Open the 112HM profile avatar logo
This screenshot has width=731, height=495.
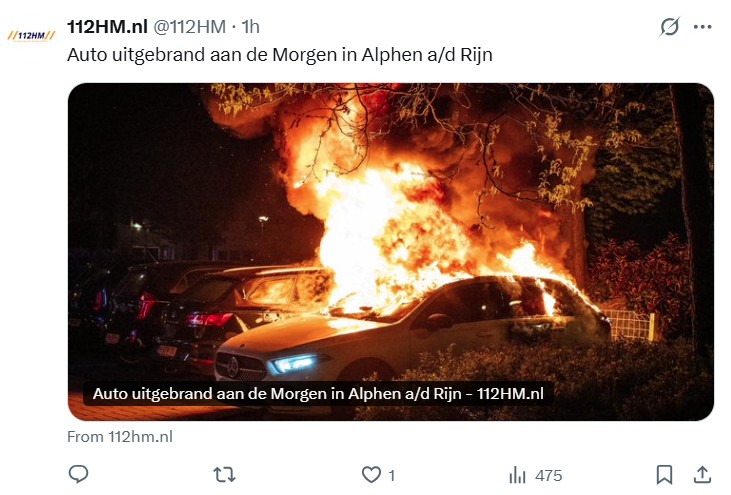point(31,35)
